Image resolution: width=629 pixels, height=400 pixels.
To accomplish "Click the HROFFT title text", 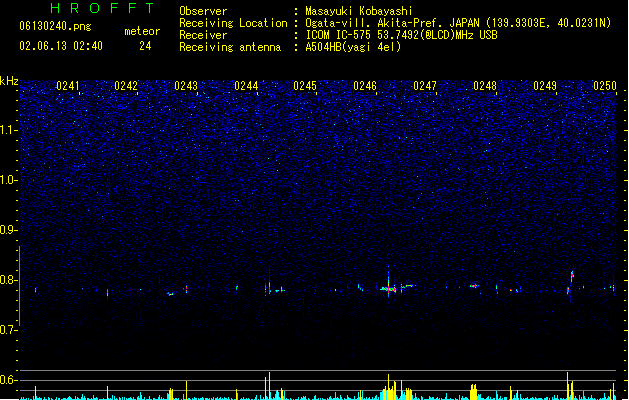I will tap(102, 8).
